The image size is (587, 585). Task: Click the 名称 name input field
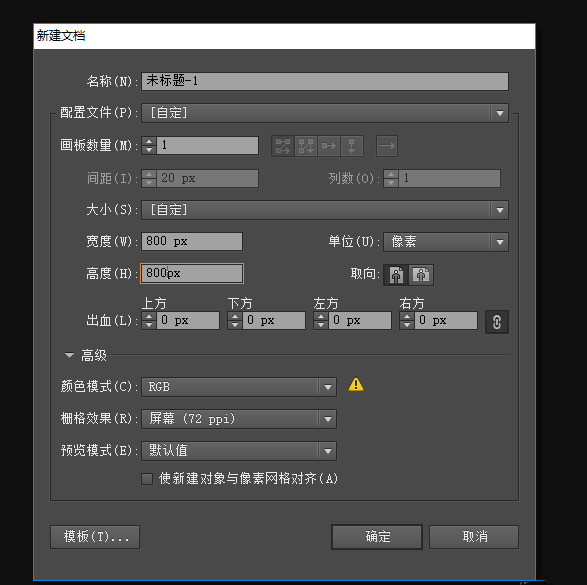(x=325, y=81)
